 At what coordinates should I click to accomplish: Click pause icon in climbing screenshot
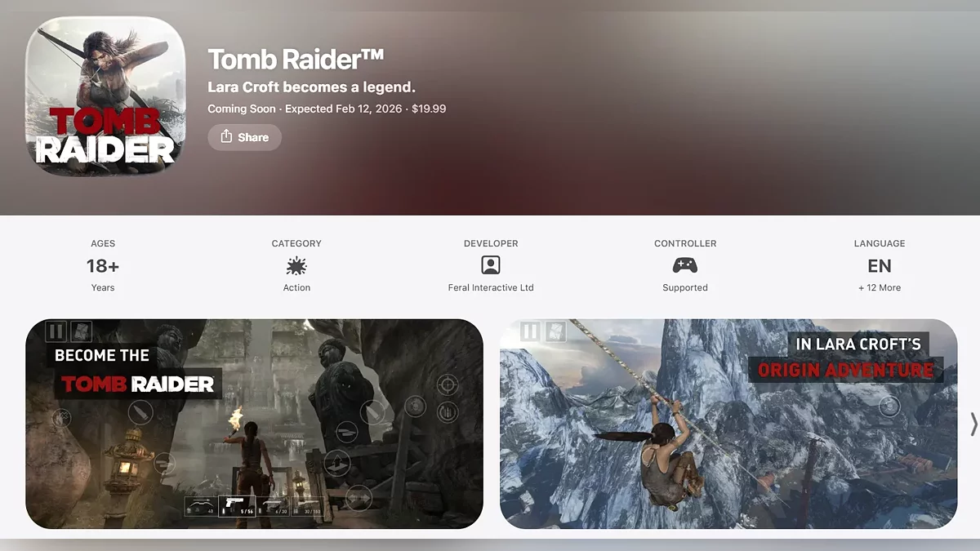pos(530,331)
